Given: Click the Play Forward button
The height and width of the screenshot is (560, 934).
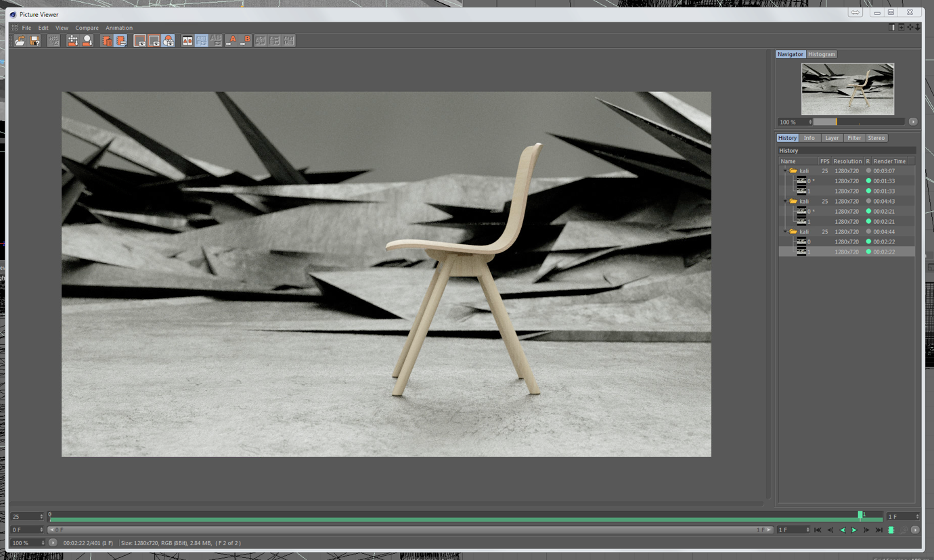Looking at the screenshot, I should [x=854, y=530].
